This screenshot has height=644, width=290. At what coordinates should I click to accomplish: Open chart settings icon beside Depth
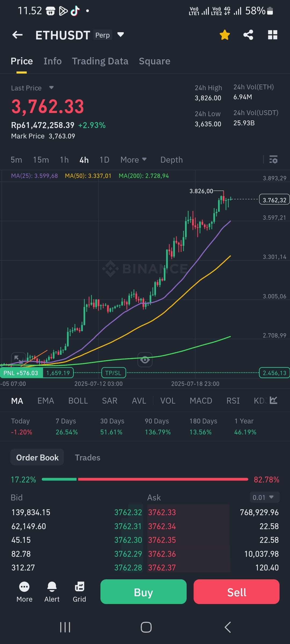[x=273, y=160]
